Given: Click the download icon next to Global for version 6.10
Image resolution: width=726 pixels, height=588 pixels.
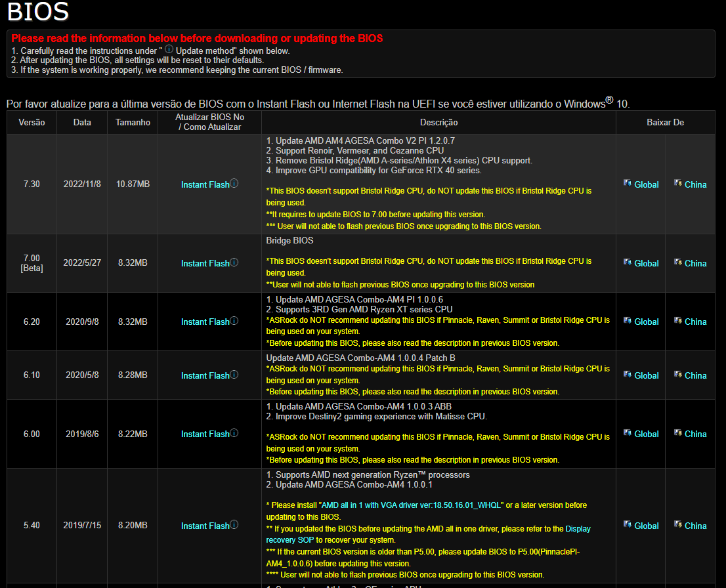Looking at the screenshot, I should coord(628,374).
